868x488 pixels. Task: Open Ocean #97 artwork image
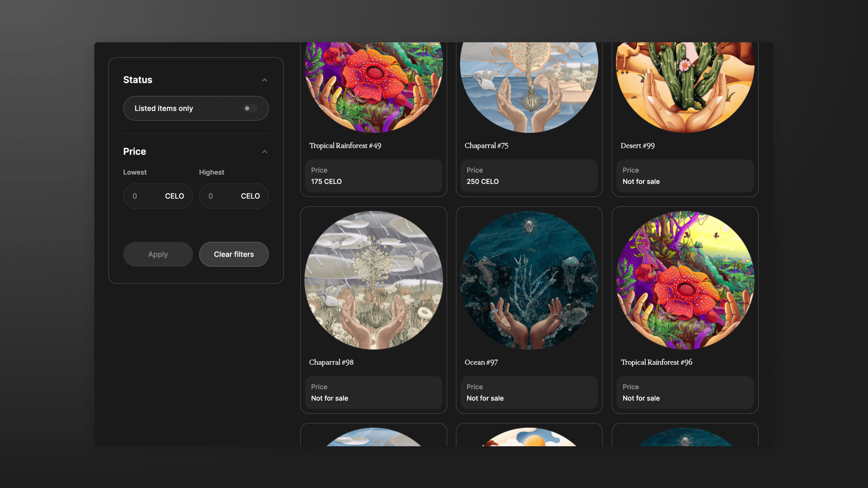(529, 280)
